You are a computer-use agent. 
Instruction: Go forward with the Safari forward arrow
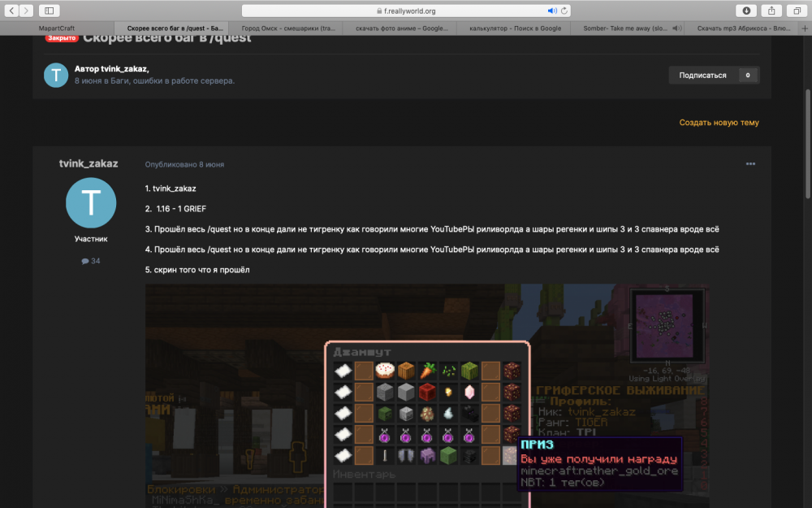26,11
